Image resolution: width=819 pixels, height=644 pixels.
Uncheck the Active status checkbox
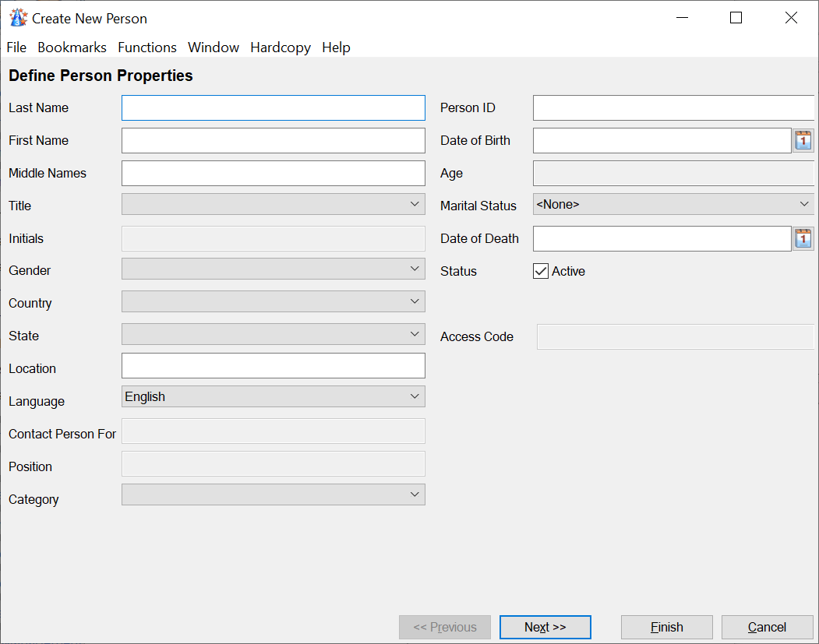pyautogui.click(x=541, y=271)
